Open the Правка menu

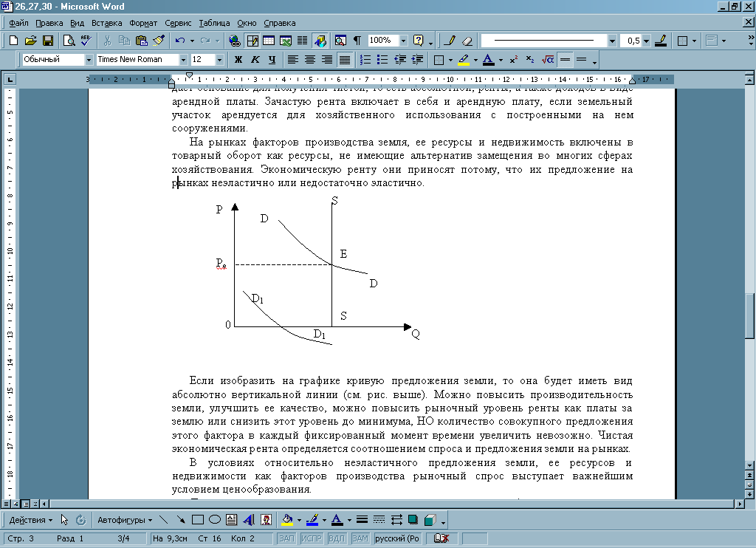coord(49,23)
